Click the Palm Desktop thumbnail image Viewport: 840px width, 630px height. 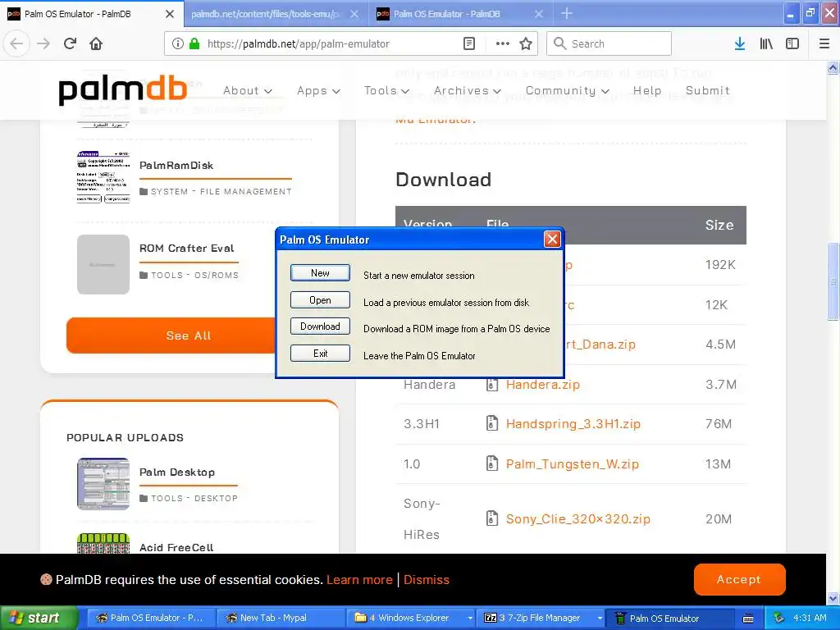tap(103, 484)
